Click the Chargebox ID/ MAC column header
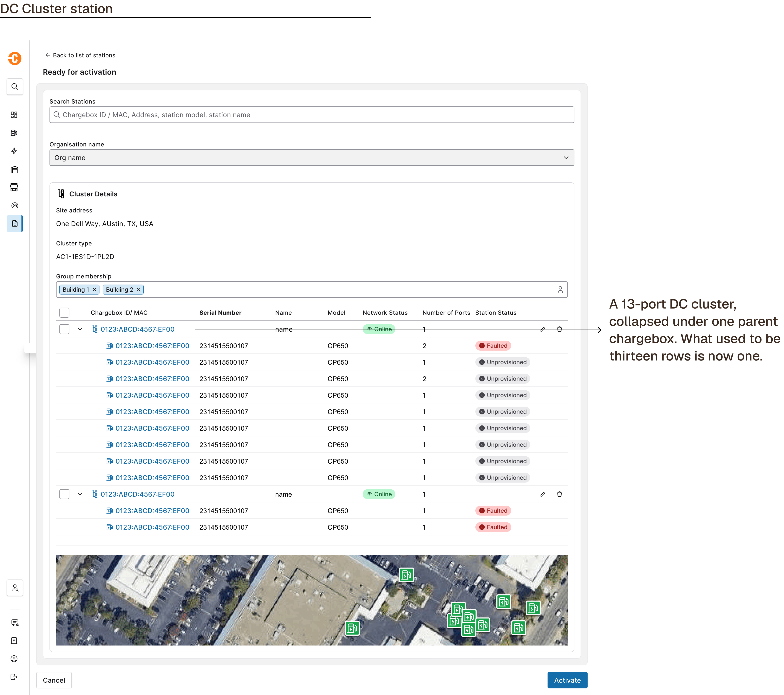Viewport: 784px width, 695px height. coord(119,313)
